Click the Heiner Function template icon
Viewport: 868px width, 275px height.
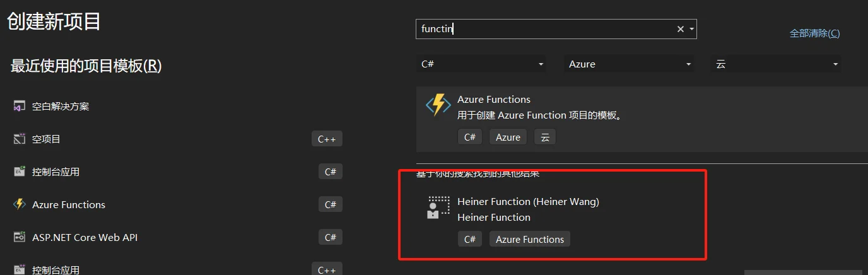pyautogui.click(x=438, y=208)
